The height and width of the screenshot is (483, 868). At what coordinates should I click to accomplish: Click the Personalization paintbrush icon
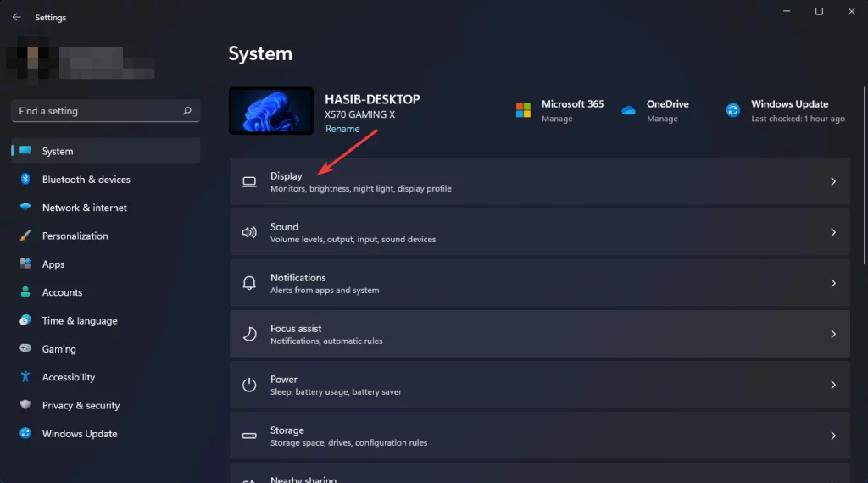[25, 235]
